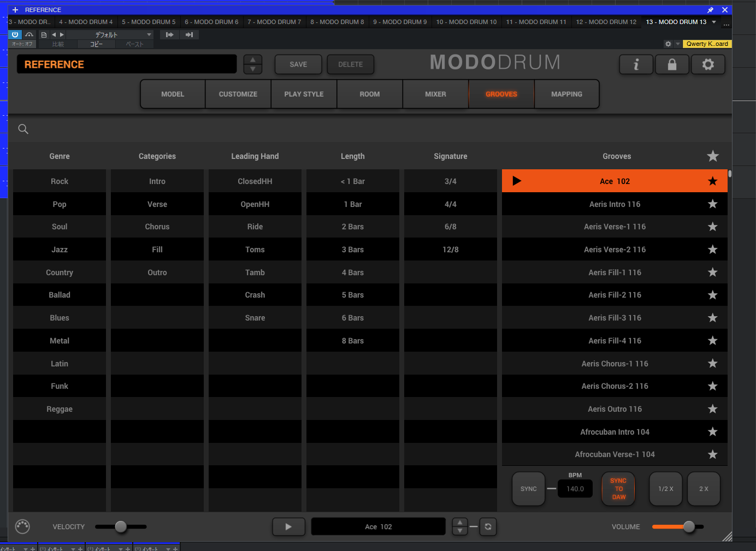Select the 4 Bars length
This screenshot has width=756, height=551.
[x=353, y=272]
